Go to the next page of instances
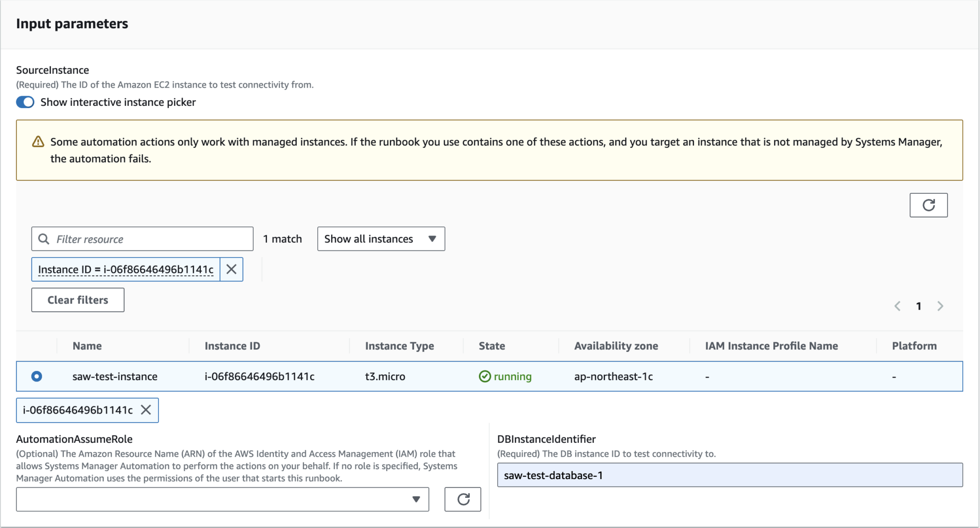This screenshot has width=980, height=528. tap(940, 306)
